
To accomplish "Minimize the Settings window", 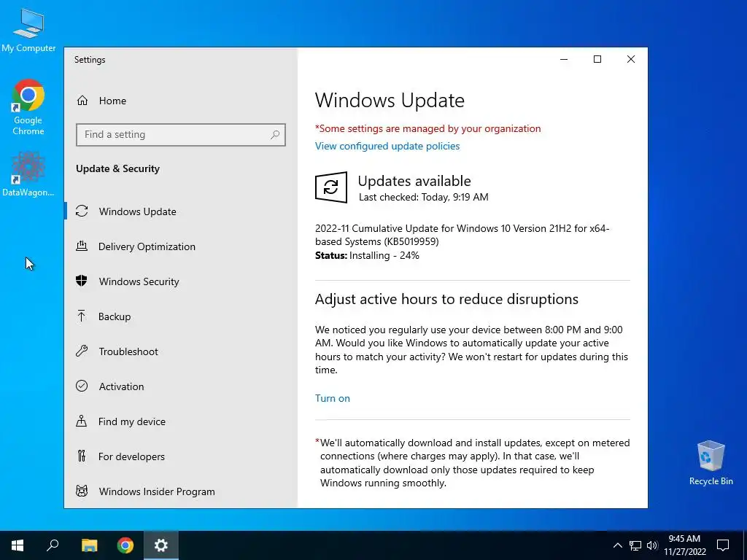I will [x=564, y=59].
